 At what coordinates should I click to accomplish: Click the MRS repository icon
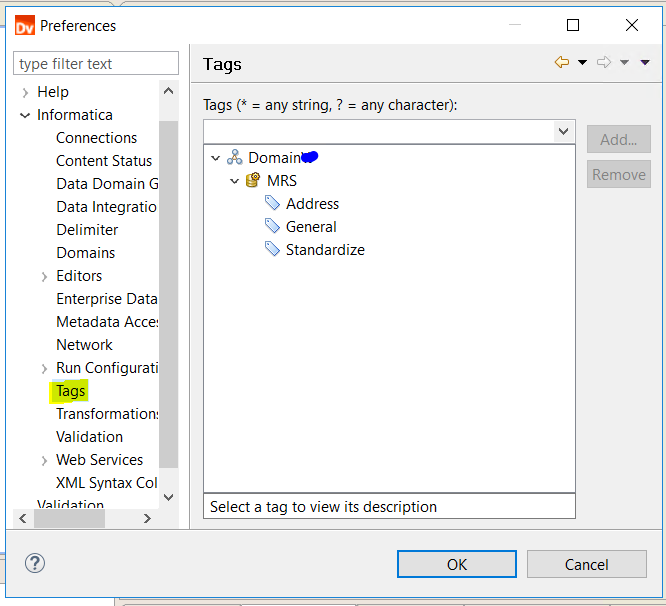click(253, 180)
